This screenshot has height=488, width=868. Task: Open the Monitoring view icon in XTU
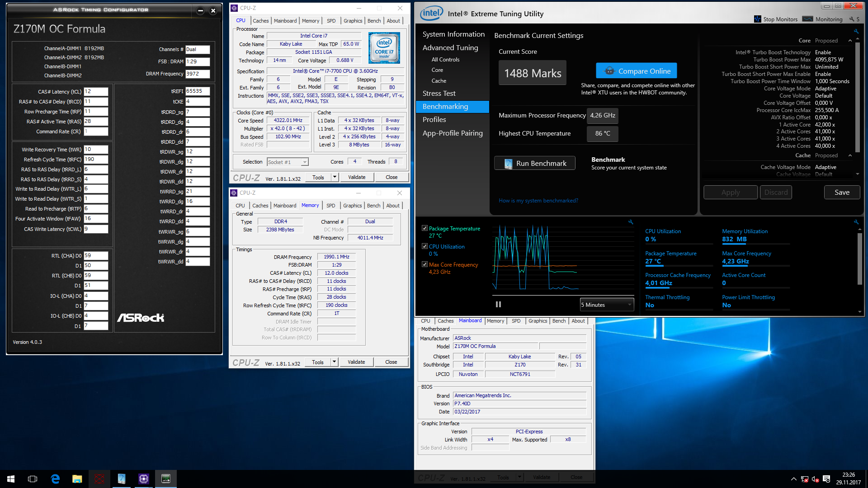click(808, 19)
